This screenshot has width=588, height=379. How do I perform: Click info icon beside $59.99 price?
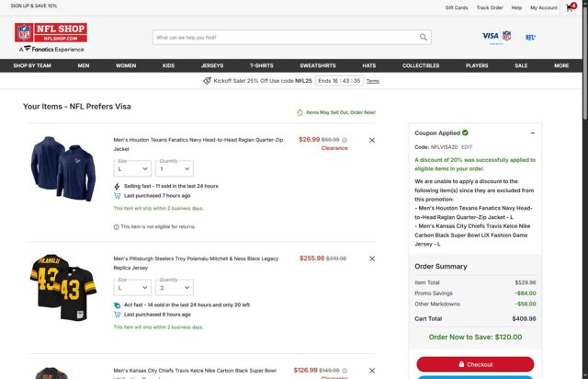pyautogui.click(x=345, y=140)
